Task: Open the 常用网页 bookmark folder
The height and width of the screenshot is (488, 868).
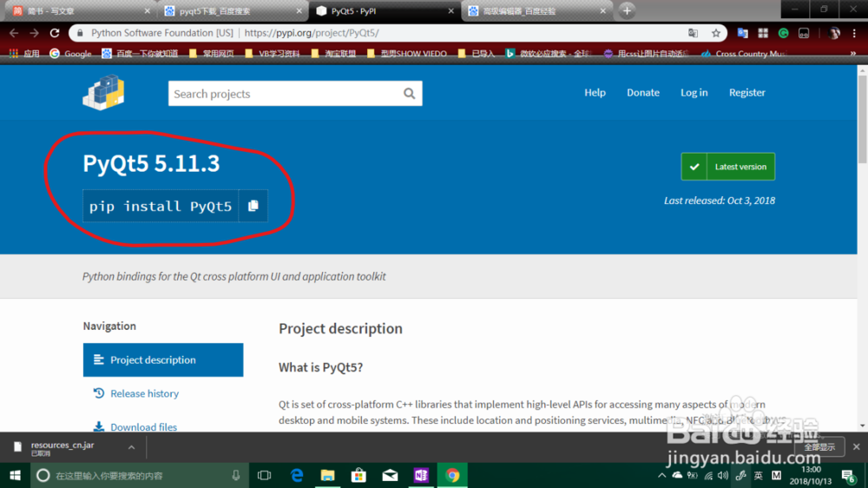Action: 212,54
